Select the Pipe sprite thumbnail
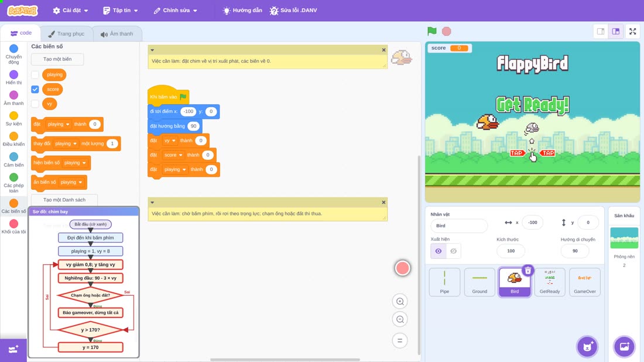The height and width of the screenshot is (362, 644). 444,282
